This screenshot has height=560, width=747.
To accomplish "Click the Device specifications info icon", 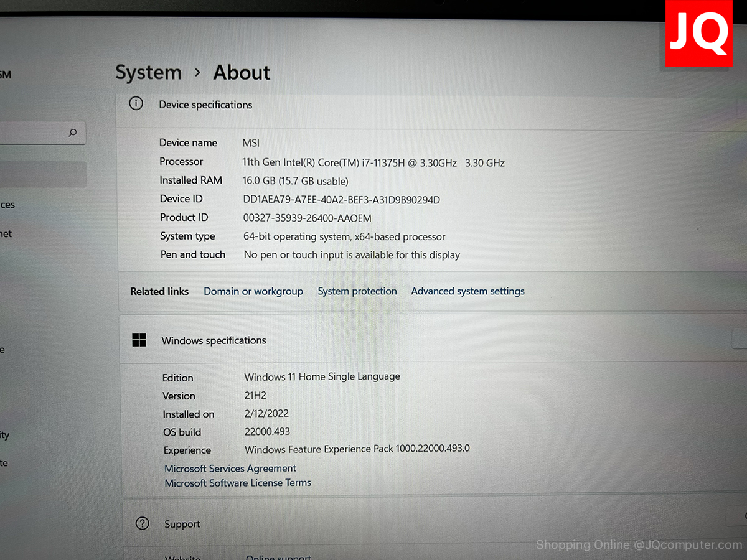I will (x=136, y=103).
